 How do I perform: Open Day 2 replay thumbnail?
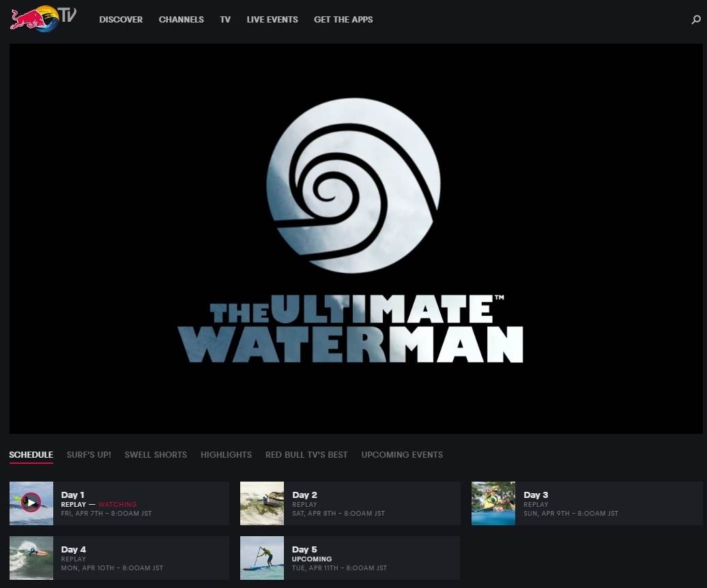[x=262, y=503]
